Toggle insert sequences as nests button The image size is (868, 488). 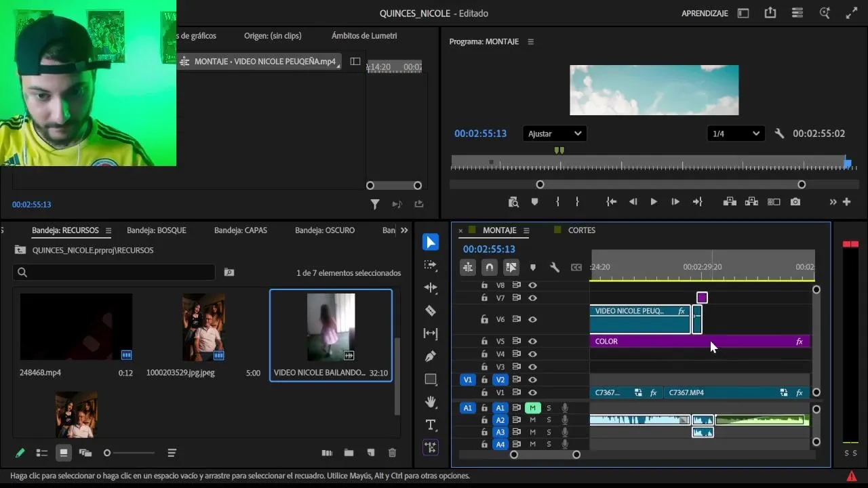click(x=468, y=268)
